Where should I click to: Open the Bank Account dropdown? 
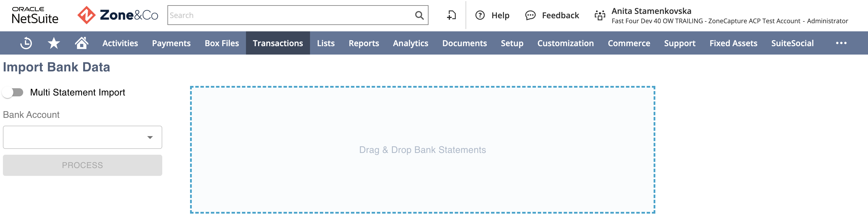[83, 137]
